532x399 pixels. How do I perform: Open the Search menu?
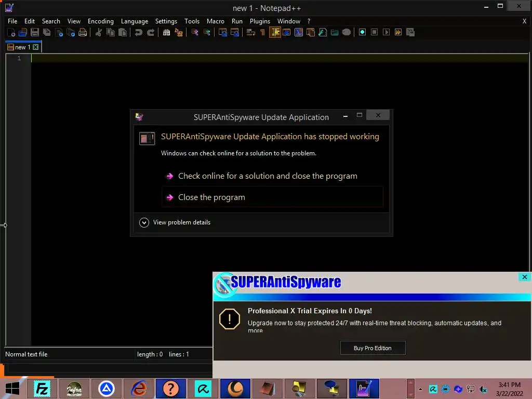coord(51,21)
